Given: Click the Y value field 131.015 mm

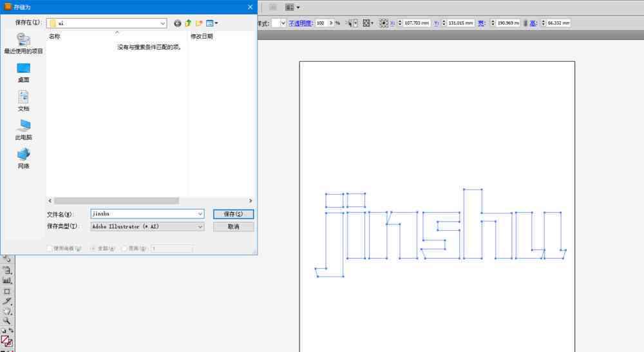Looking at the screenshot, I should (460, 23).
